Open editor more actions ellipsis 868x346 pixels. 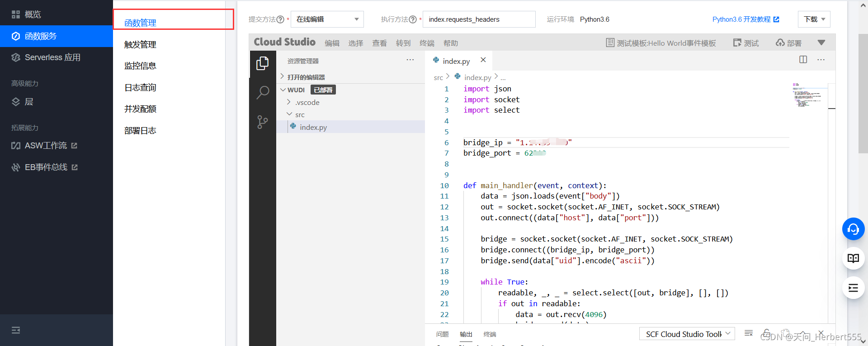pos(821,60)
